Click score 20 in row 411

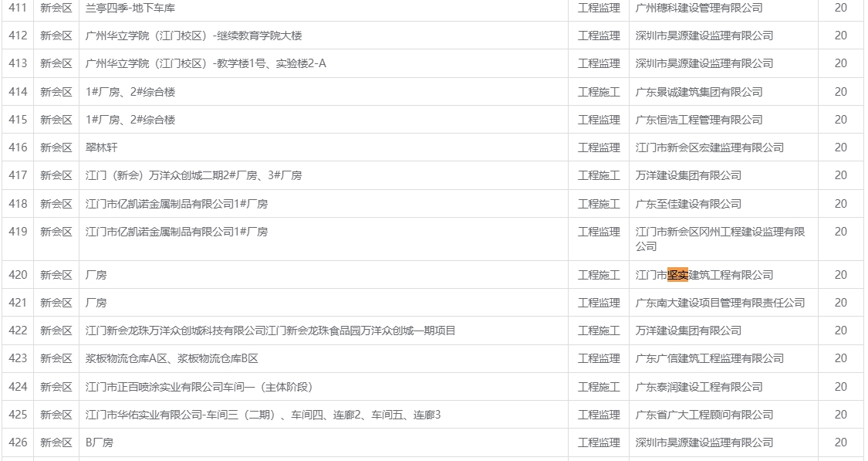pyautogui.click(x=840, y=8)
